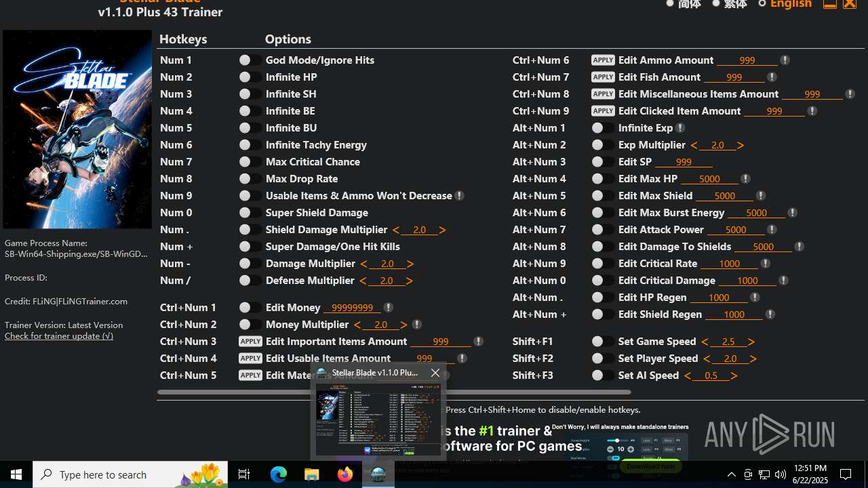Screen dimensions: 868x488
Task: Click info icon beside Edit Important Items Amount
Action: (478, 342)
